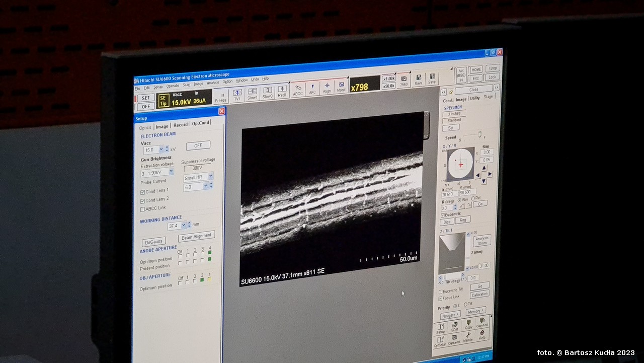This screenshot has width=644, height=363.
Task: Open the OptSetup icon
Action: tap(440, 341)
